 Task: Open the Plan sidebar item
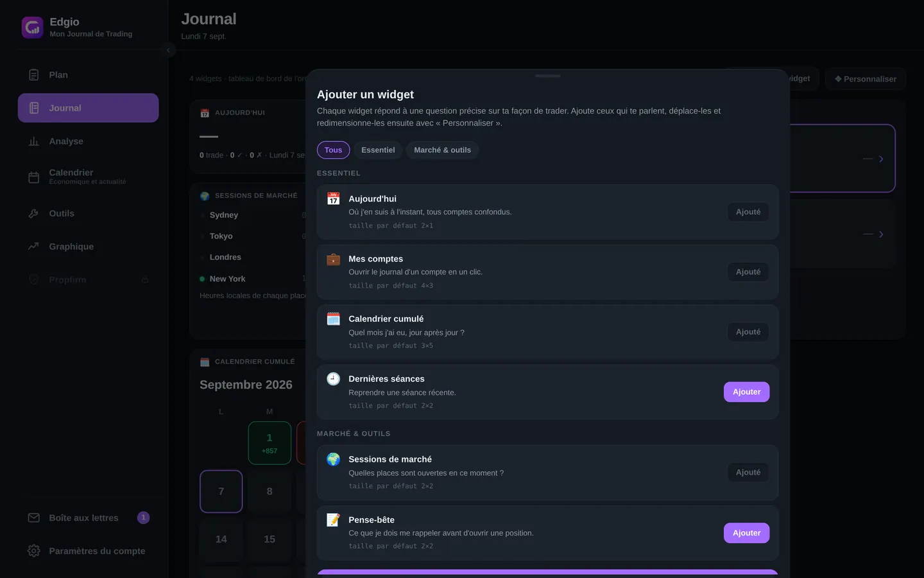coord(88,75)
